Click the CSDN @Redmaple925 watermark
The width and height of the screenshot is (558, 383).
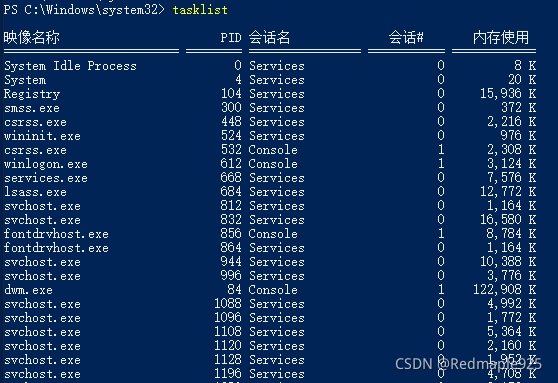[468, 364]
